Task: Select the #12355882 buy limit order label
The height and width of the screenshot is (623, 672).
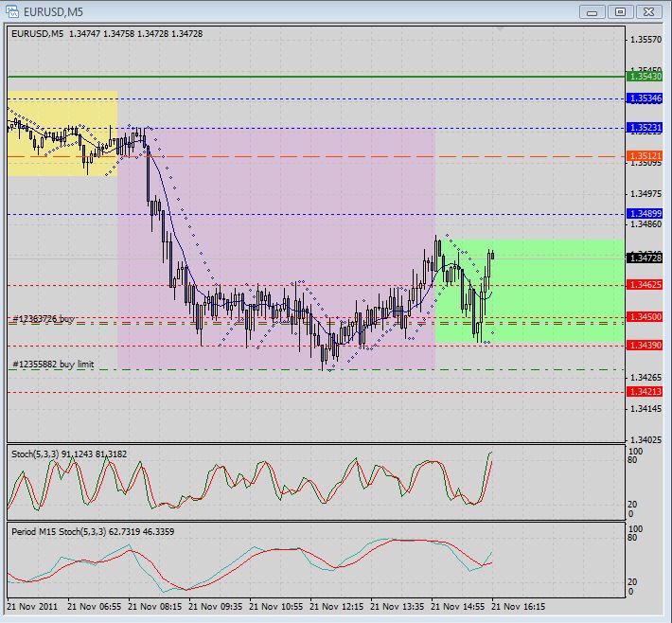Action: (53, 364)
